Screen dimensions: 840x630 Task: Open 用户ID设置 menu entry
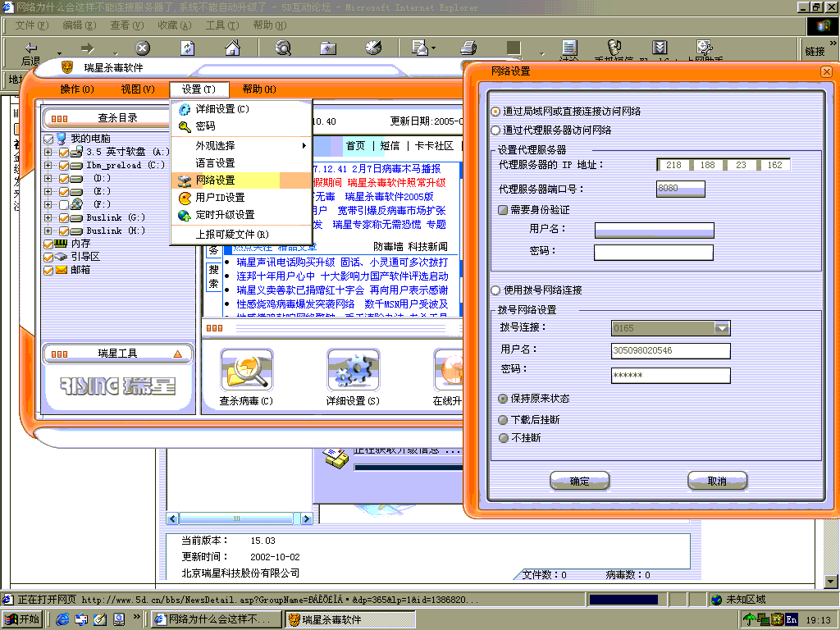(x=241, y=198)
